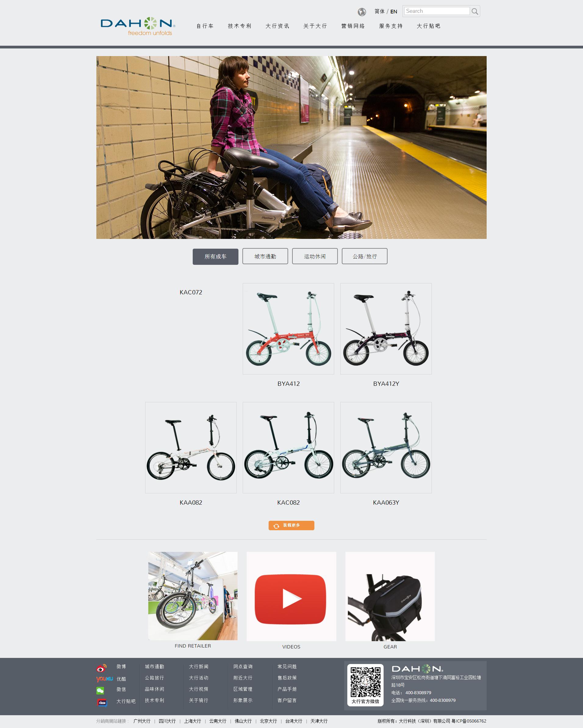Open the Youku logo icon
Viewport: 583px width, 728px height.
pos(104,679)
